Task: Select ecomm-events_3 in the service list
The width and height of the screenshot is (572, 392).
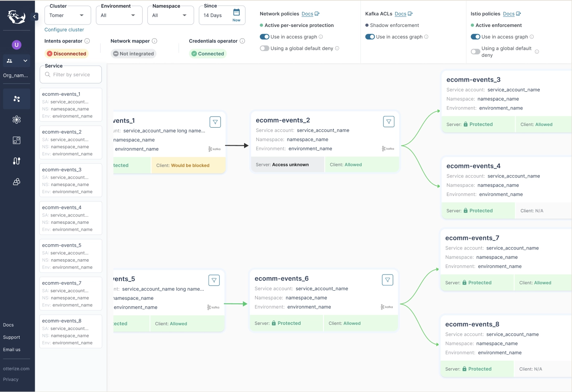Action: (x=71, y=180)
